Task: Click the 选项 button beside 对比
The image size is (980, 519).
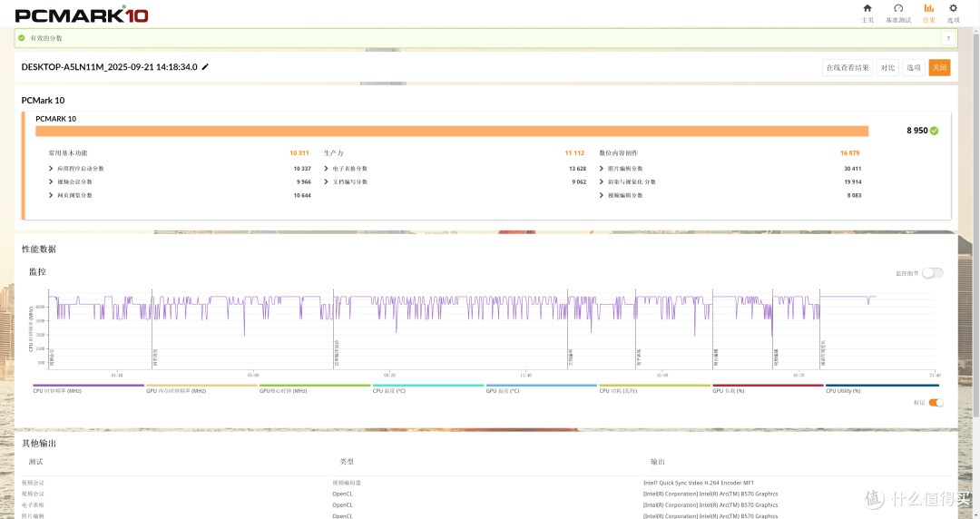Action: point(914,67)
